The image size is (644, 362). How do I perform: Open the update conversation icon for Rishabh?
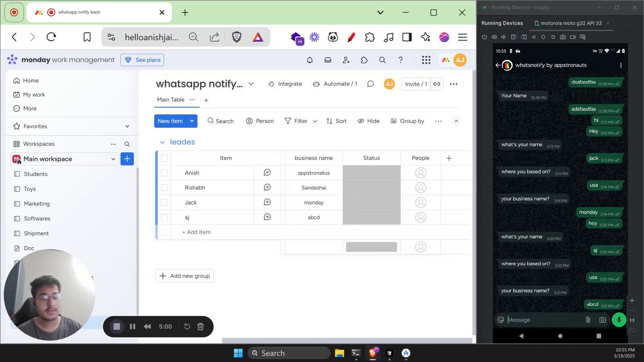pos(267,188)
